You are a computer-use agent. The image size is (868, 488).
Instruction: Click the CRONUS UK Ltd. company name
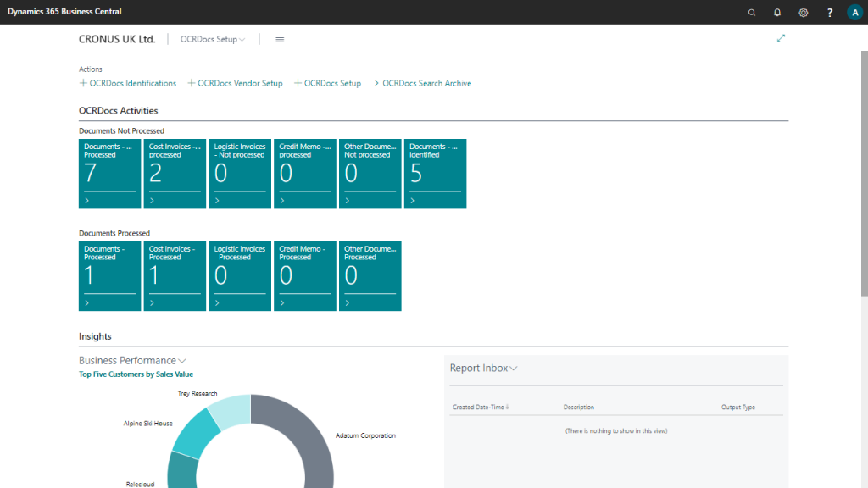pyautogui.click(x=117, y=39)
